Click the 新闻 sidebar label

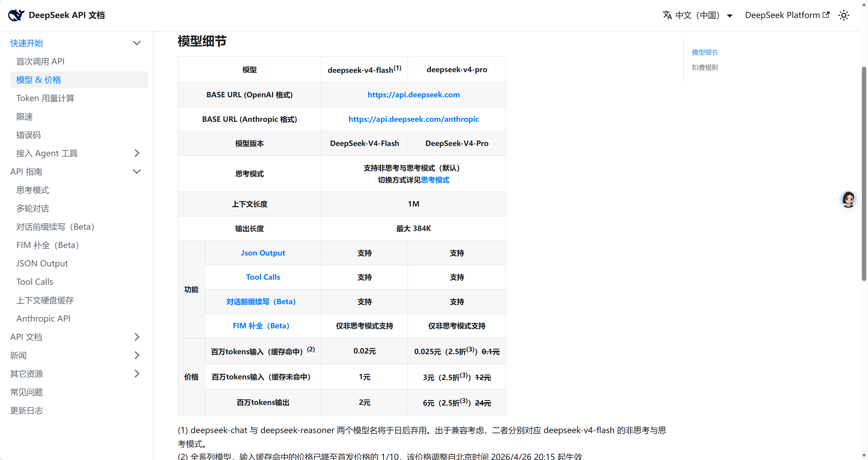click(18, 356)
